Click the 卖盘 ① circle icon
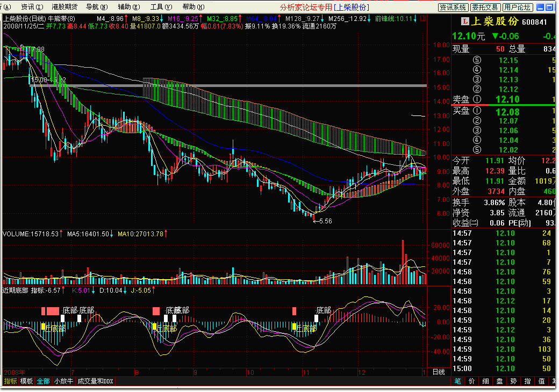 [477, 99]
